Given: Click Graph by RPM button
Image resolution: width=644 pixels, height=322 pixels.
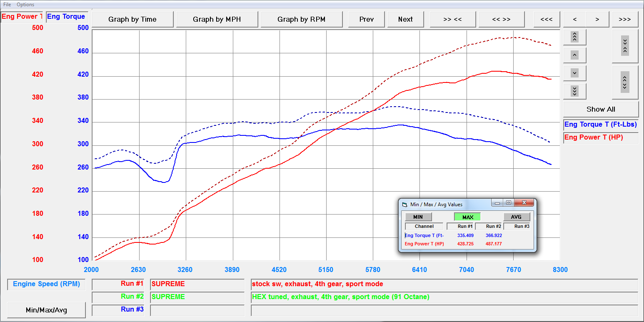Looking at the screenshot, I should click(x=301, y=20).
